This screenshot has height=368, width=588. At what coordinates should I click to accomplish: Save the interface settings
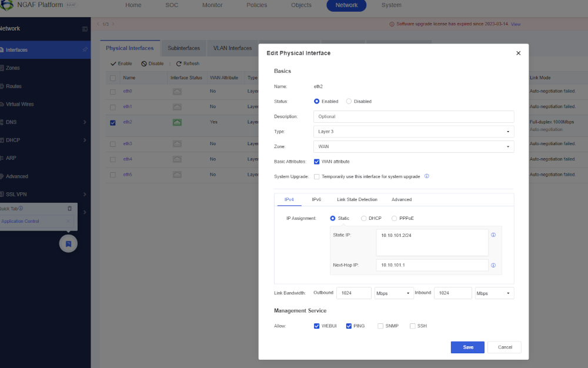point(467,347)
